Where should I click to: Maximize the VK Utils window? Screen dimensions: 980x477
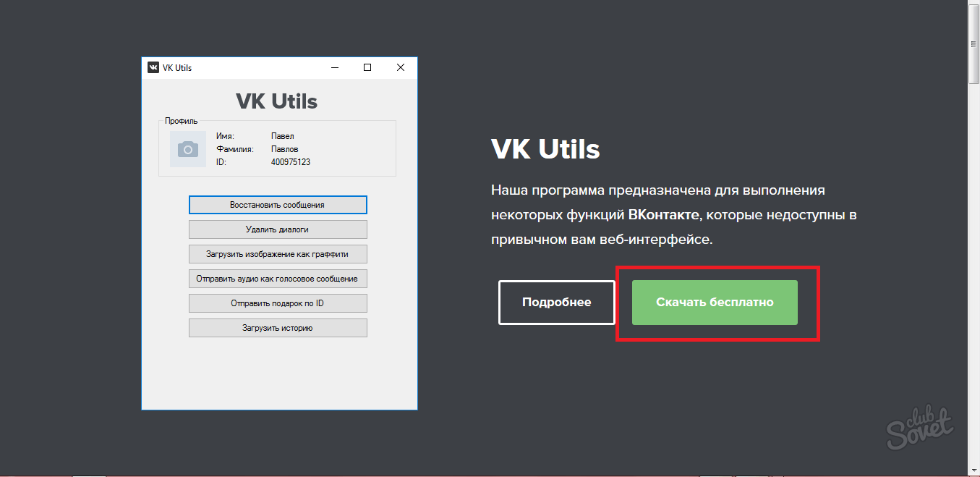[367, 67]
